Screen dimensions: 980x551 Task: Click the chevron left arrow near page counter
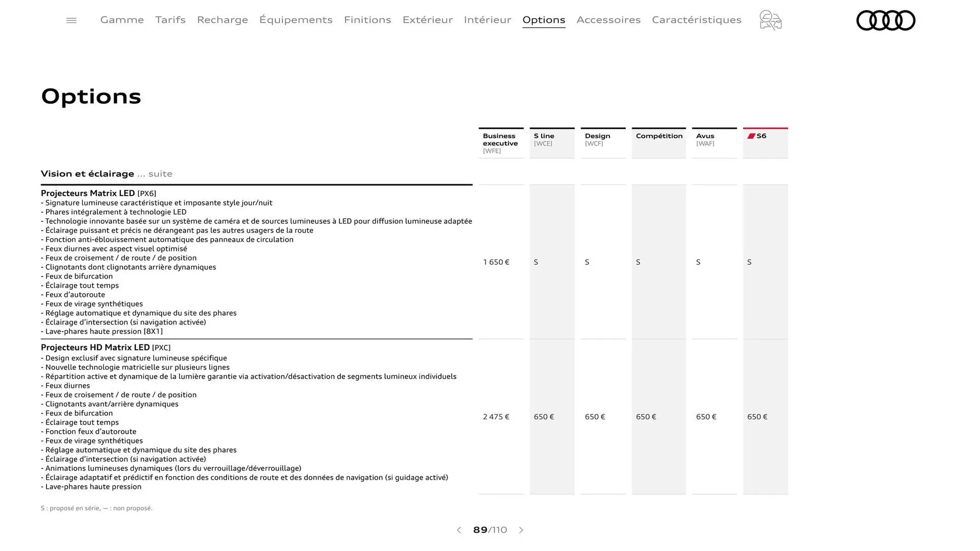458,530
